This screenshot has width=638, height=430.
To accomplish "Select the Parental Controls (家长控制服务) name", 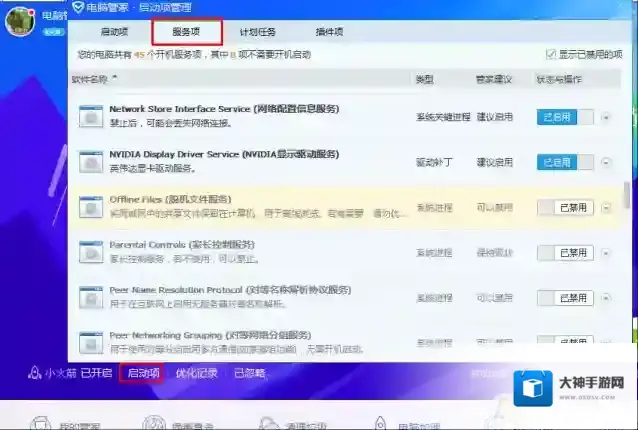I will [x=182, y=244].
